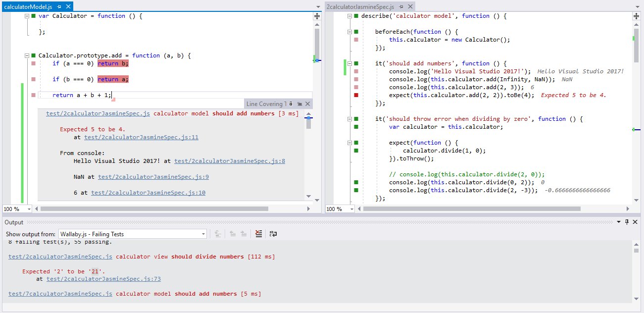Click pink coverage marker beside 'if (b === 0)'

click(33, 79)
